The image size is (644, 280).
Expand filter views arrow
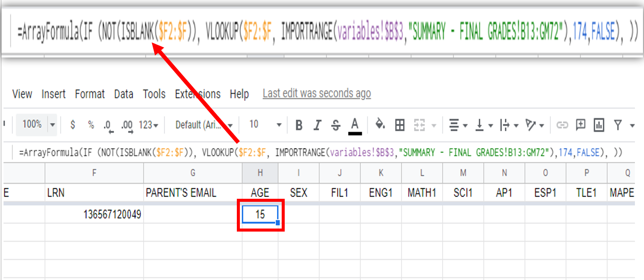[x=633, y=125]
